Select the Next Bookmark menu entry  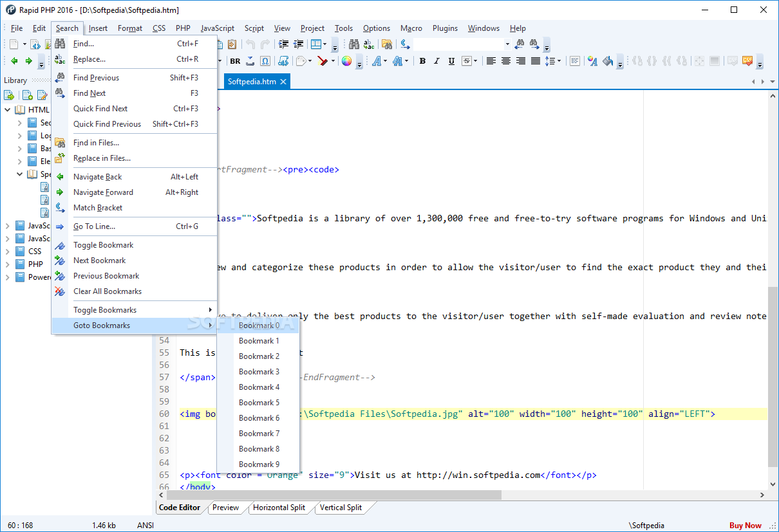[x=135, y=261]
